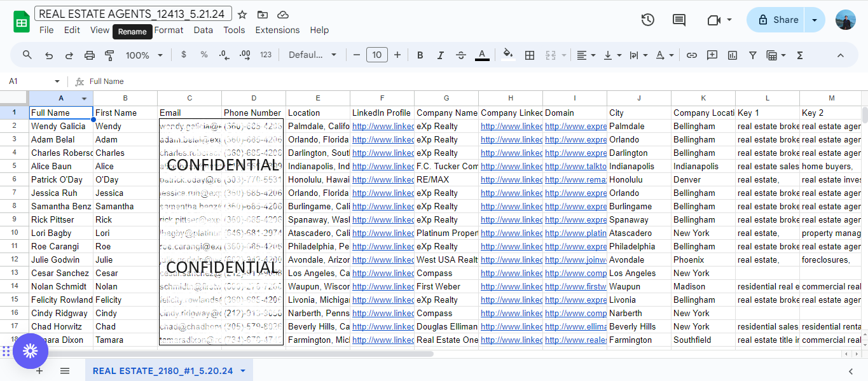Click the Share button
Screen dimensions: 868x381
tap(776, 20)
